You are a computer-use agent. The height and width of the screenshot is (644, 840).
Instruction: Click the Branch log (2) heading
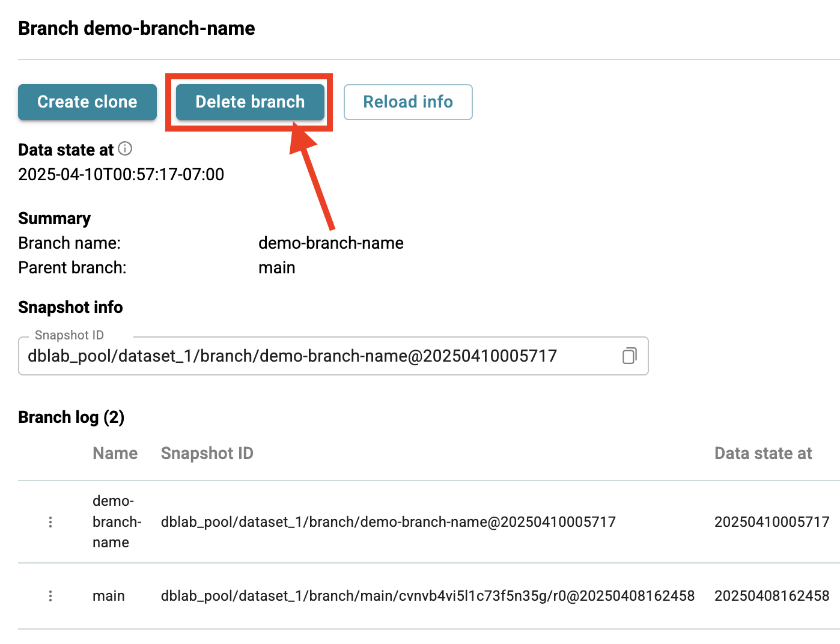coord(72,417)
